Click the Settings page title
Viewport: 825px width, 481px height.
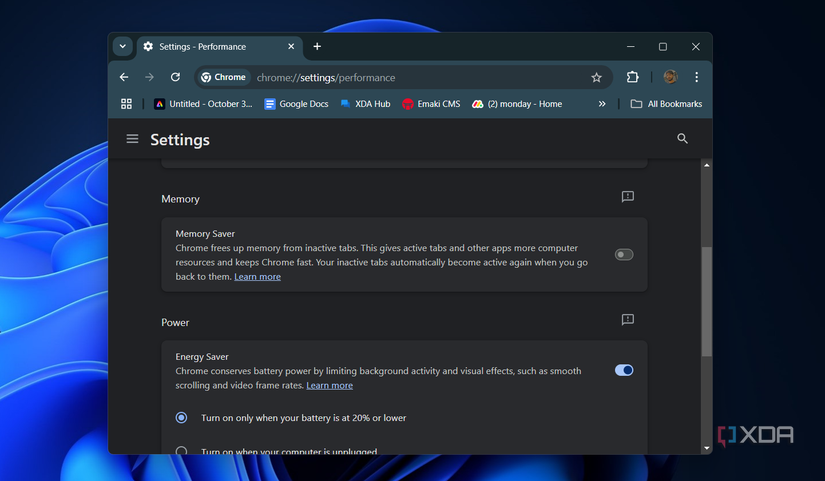(x=180, y=139)
